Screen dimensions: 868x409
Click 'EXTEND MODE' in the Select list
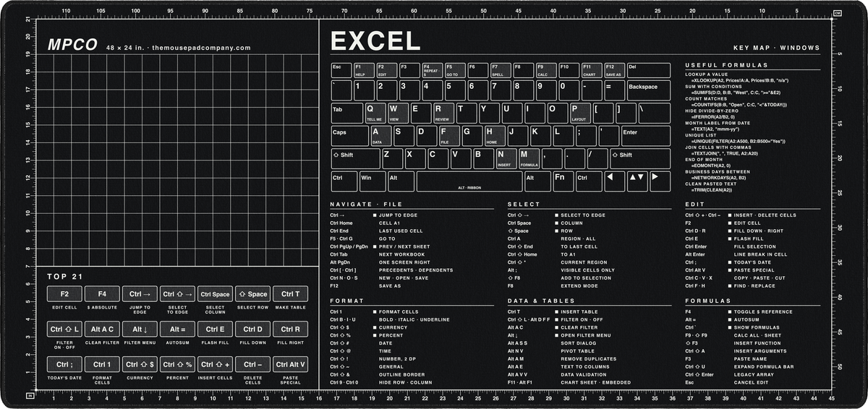[x=579, y=285]
